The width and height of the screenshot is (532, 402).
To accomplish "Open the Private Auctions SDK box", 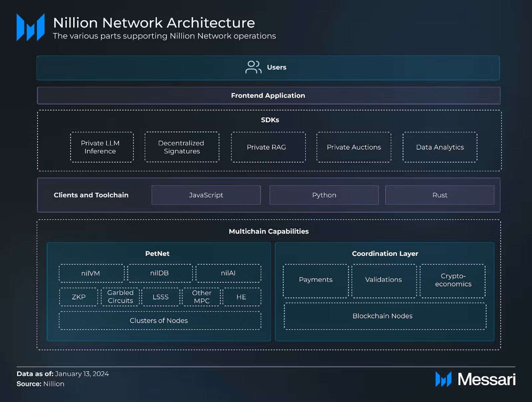I will 354,147.
